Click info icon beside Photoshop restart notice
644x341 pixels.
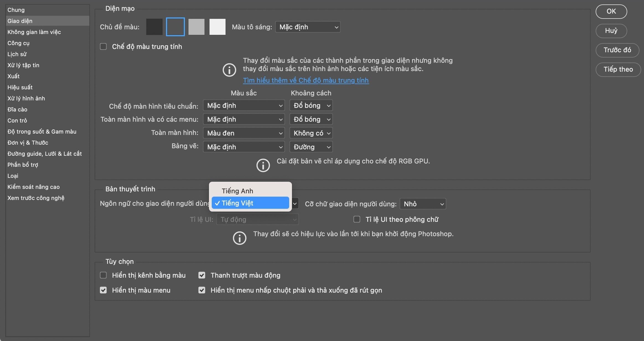[239, 238]
